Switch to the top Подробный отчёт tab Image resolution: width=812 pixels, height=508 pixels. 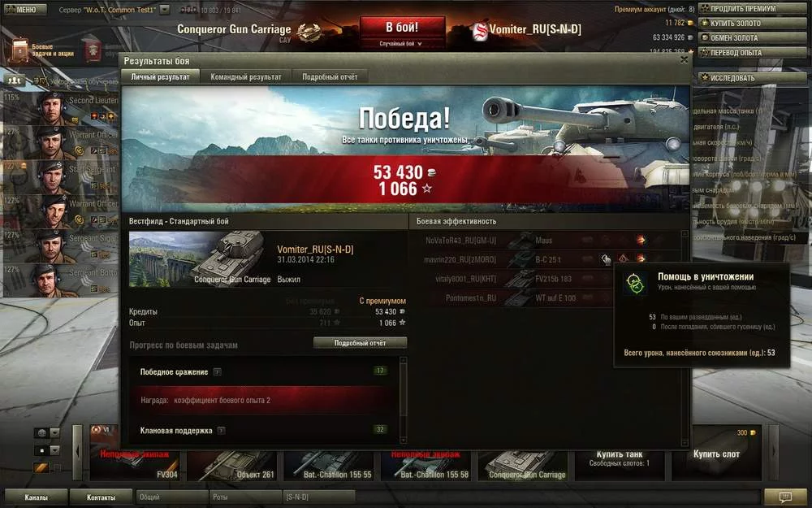click(x=330, y=76)
